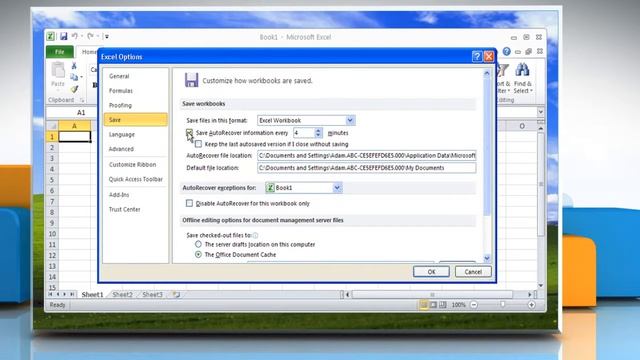Click Find & Select binoculars icon
The width and height of the screenshot is (640, 360).
522,70
